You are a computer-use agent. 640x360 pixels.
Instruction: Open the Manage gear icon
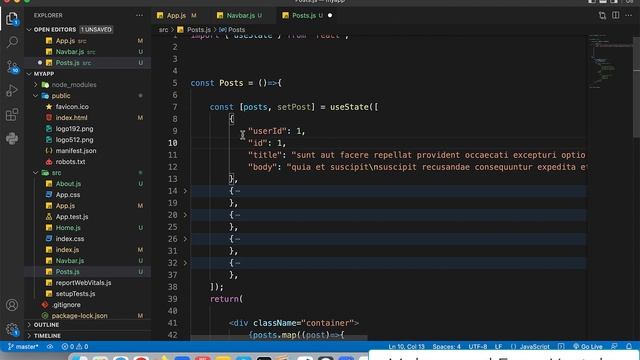(x=12, y=329)
